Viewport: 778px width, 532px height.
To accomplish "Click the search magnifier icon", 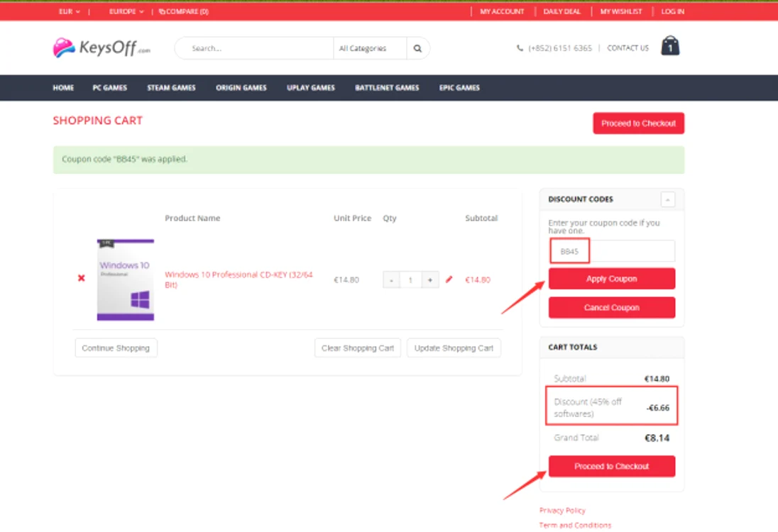I will pos(418,48).
